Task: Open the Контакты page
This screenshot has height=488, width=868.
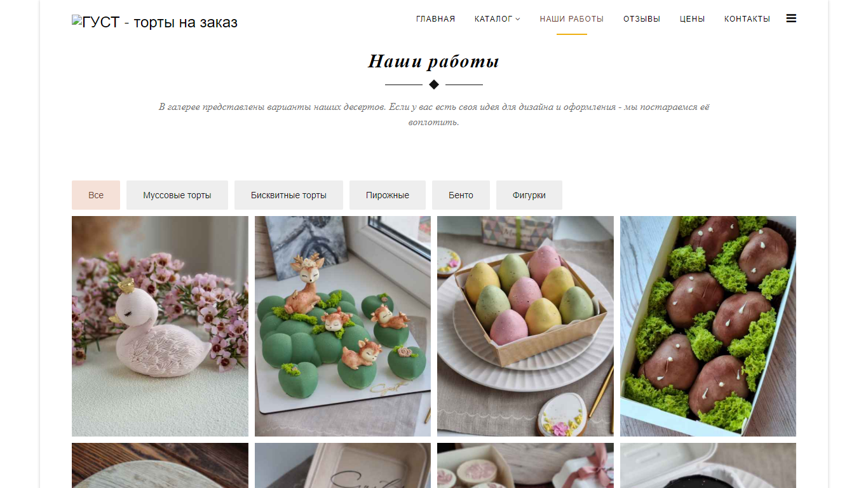Action: (747, 19)
